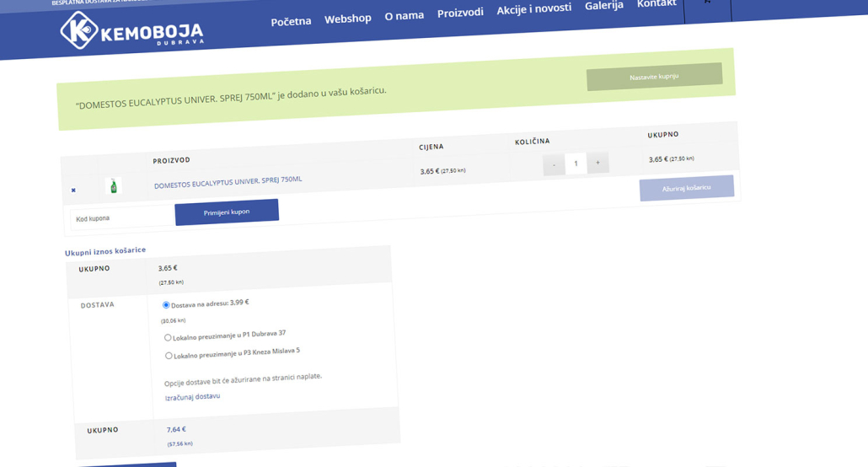Remove the Domestos item with x icon

point(73,191)
